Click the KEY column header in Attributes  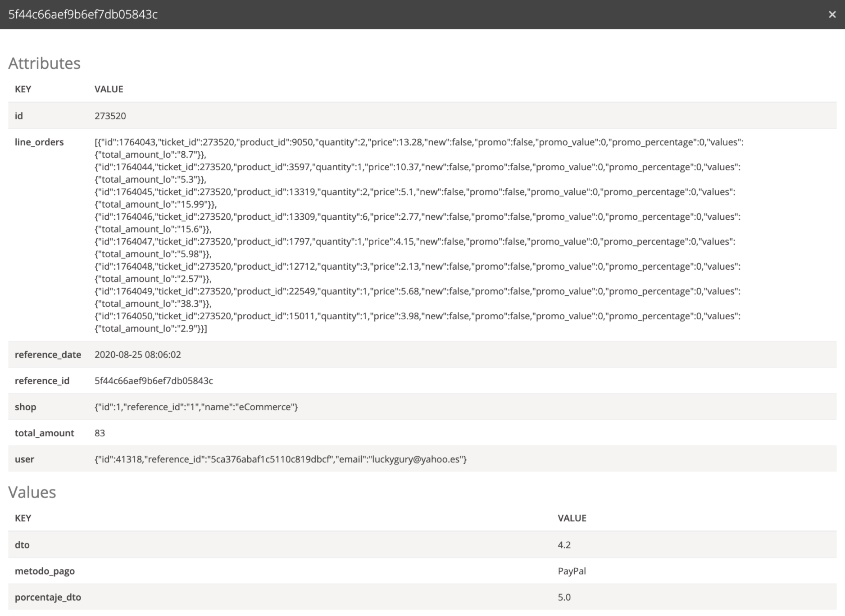point(23,89)
